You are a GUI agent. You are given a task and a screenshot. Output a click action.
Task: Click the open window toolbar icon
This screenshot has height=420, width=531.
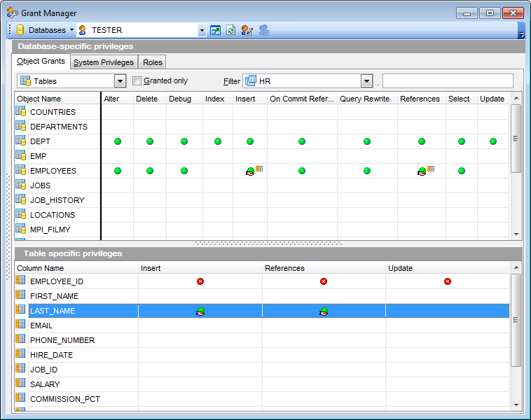pos(215,30)
